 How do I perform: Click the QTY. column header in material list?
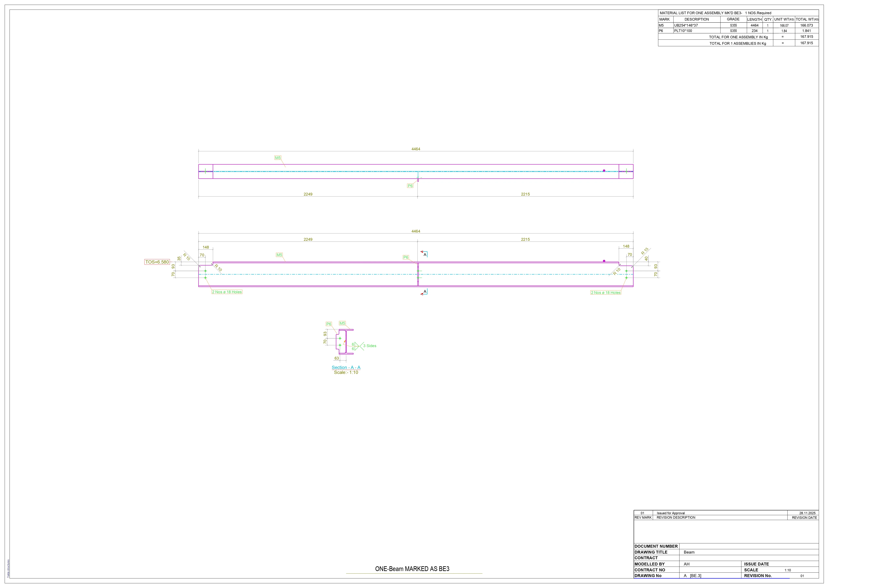click(768, 19)
